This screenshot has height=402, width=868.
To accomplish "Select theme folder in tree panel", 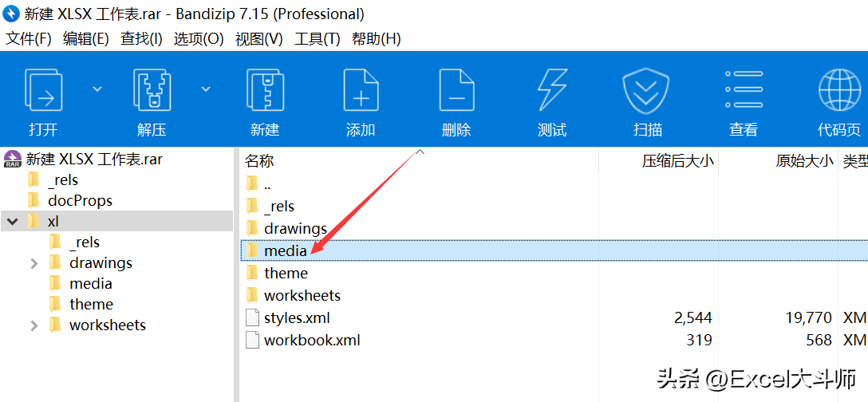I will pos(91,304).
